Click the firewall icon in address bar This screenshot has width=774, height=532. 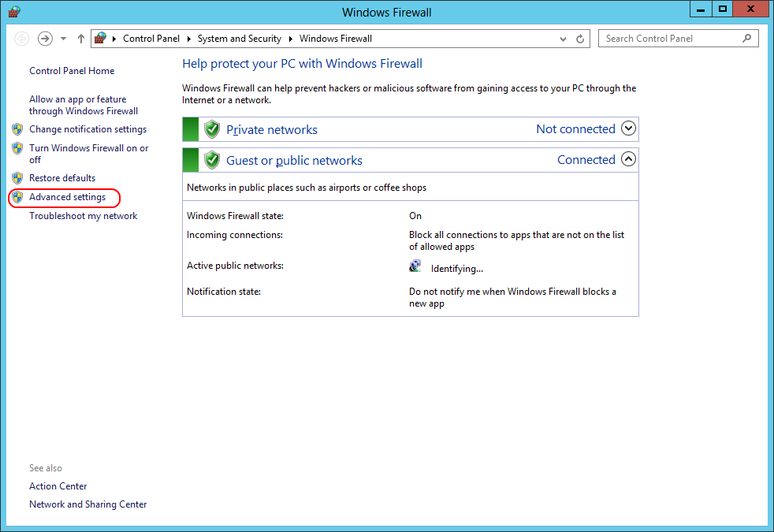(100, 38)
